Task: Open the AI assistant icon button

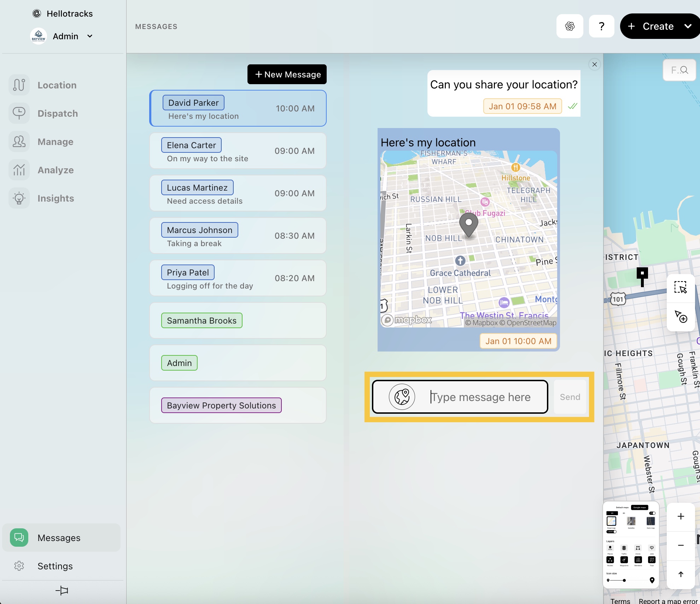Action: click(x=570, y=26)
